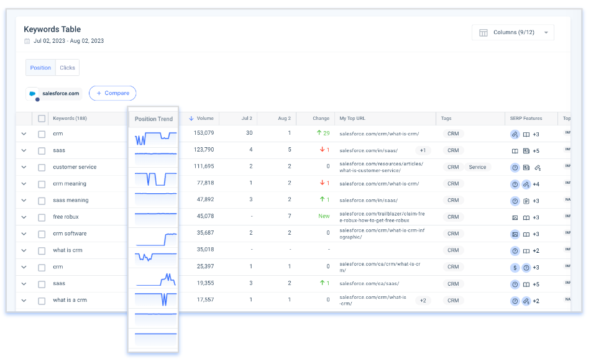Open the salesforce.com/crm/what-is-crm/ URL in first row
Image resolution: width=596 pixels, height=364 pixels.
(378, 134)
